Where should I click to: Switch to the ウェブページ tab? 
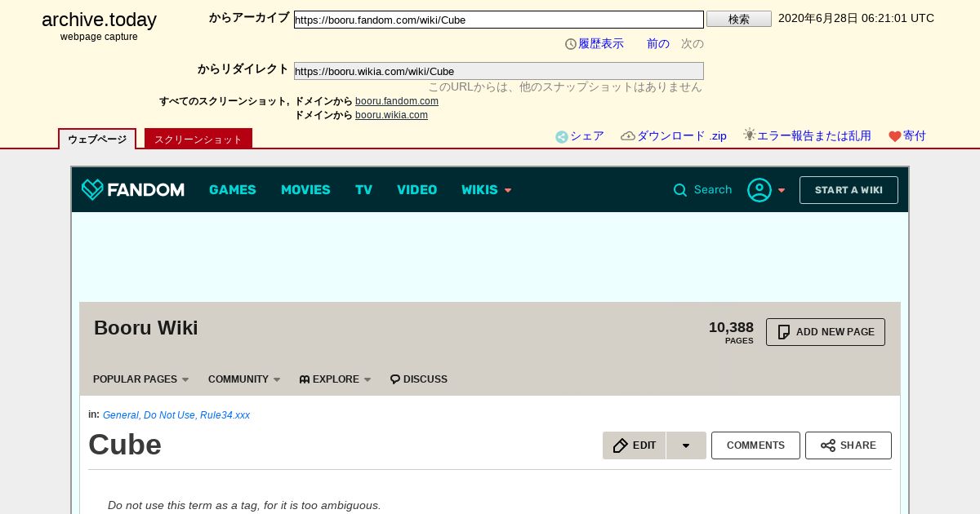coord(97,139)
